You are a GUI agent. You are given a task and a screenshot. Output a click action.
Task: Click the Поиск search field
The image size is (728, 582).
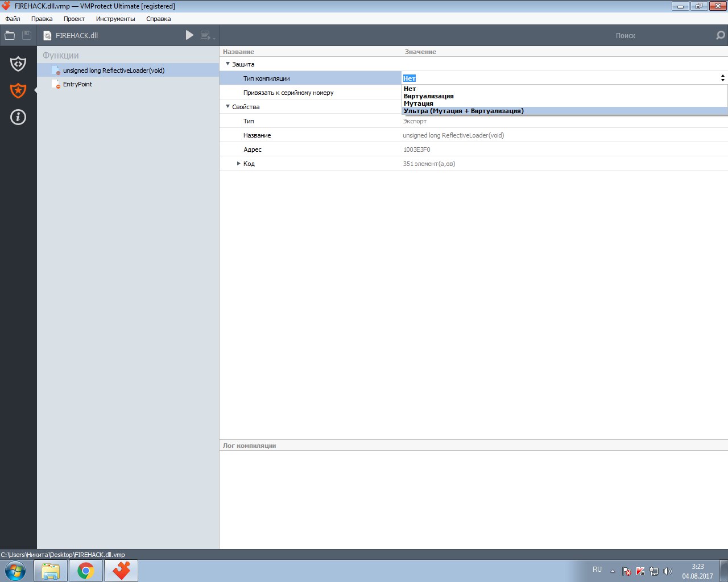click(624, 35)
